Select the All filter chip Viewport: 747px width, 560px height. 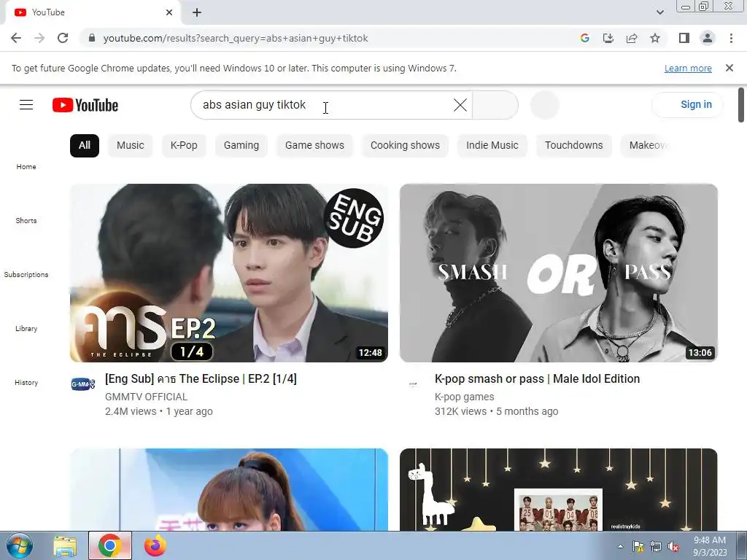[x=85, y=145]
